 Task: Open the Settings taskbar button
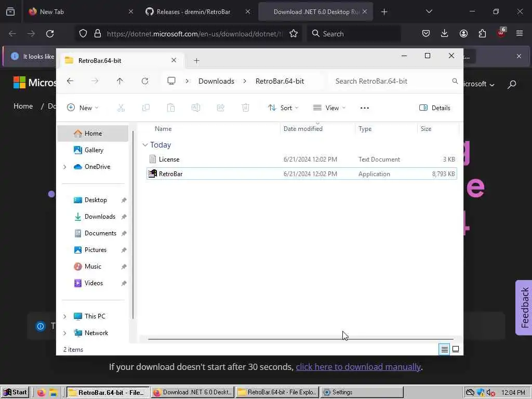pos(362,393)
